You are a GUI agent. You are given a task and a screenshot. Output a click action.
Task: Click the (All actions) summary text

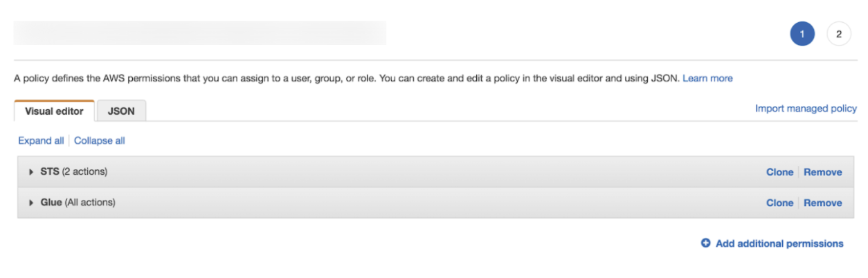(x=90, y=203)
